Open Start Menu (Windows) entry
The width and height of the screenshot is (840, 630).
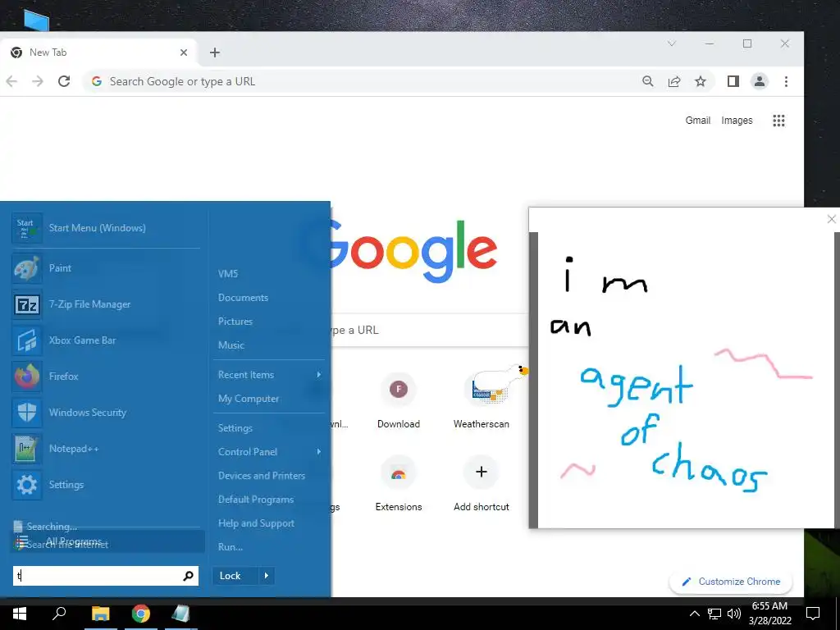106,228
